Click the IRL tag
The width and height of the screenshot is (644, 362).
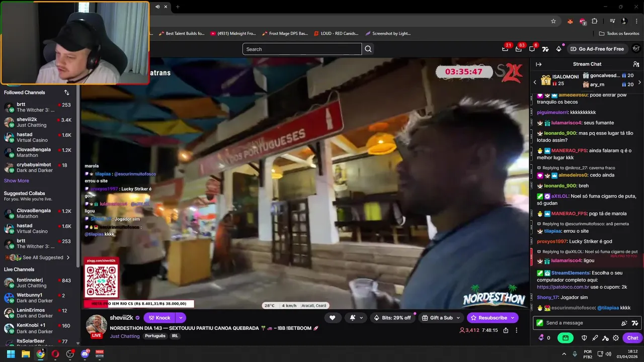click(x=175, y=336)
